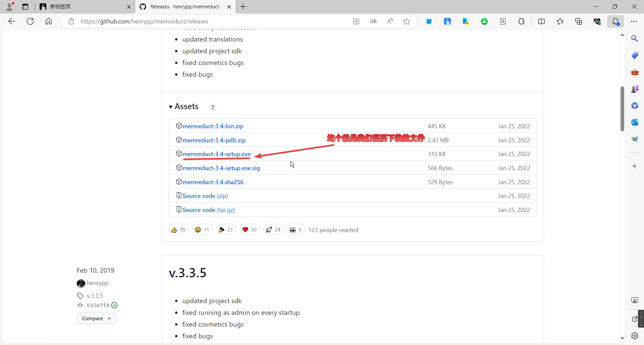Open the Source code (zip) link

coord(205,196)
